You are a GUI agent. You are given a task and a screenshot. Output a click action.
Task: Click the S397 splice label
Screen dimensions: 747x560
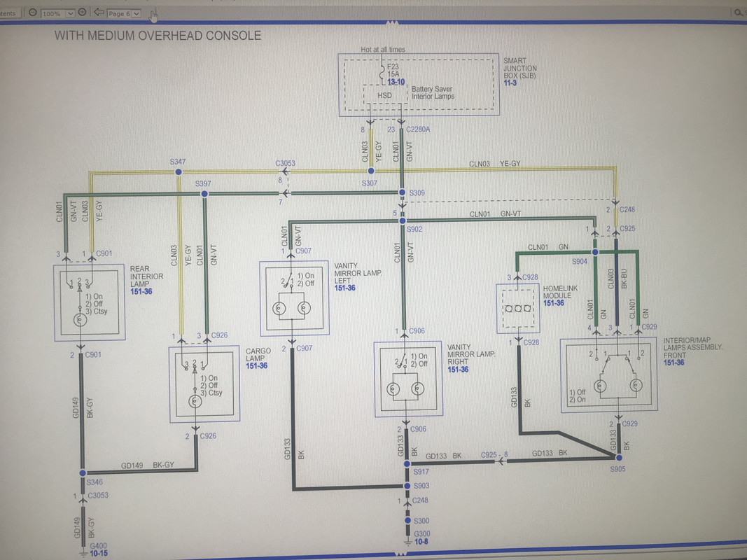tap(203, 183)
